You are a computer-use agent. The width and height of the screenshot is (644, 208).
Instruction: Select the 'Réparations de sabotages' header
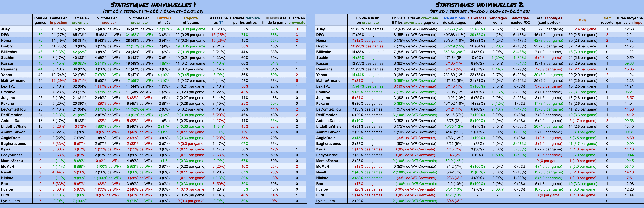click(x=454, y=20)
